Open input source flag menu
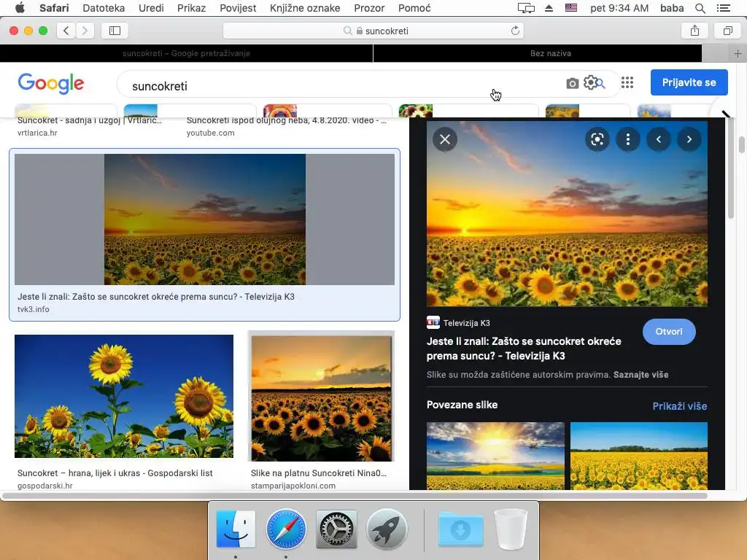Screen dimensions: 747x560 (570, 8)
